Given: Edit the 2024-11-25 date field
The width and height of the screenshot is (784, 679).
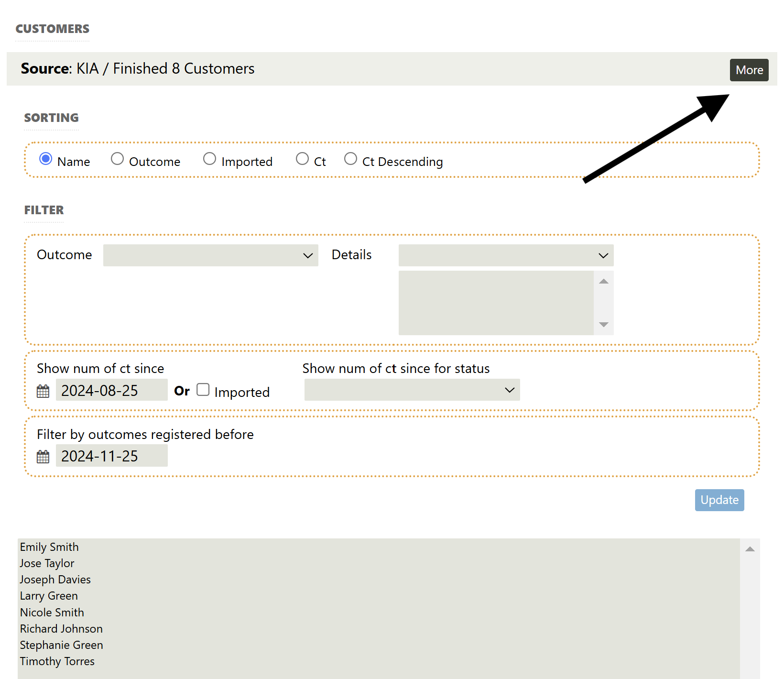Looking at the screenshot, I should tap(111, 456).
